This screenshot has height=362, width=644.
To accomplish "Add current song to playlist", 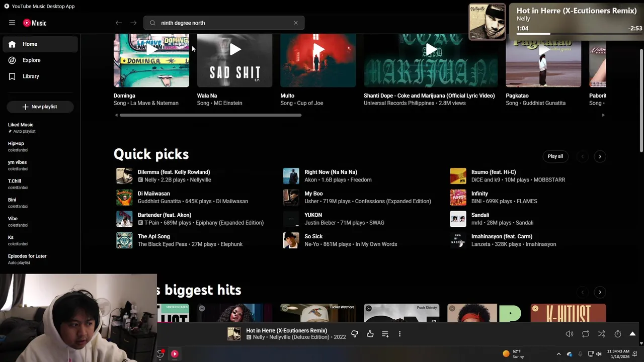I will click(x=385, y=334).
